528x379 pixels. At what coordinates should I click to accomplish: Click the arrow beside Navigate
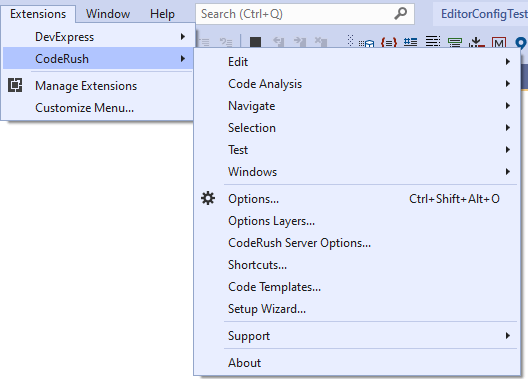(x=508, y=106)
